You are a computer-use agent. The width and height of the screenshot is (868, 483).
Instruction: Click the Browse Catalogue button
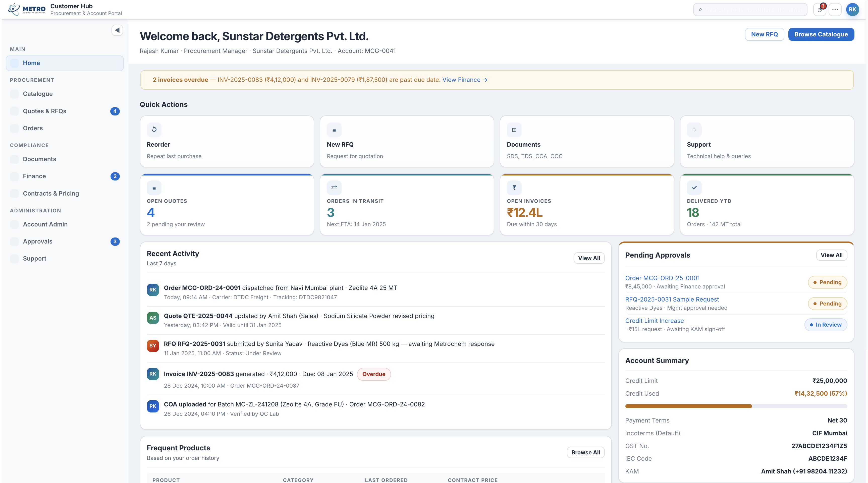point(821,34)
